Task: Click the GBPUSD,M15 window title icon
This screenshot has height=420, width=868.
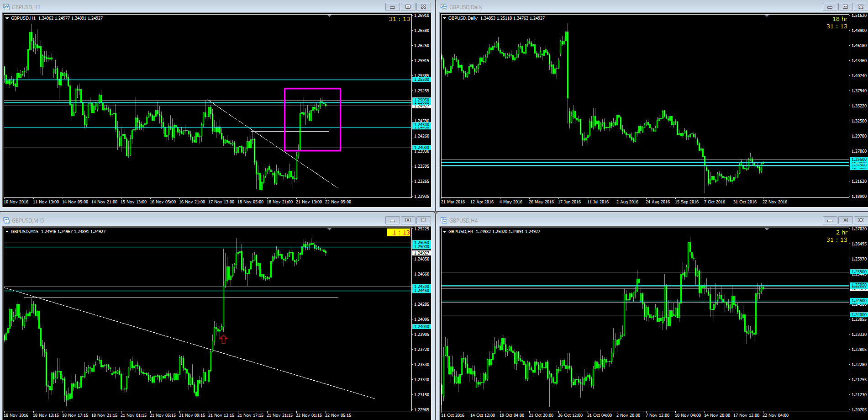Action: (x=6, y=220)
